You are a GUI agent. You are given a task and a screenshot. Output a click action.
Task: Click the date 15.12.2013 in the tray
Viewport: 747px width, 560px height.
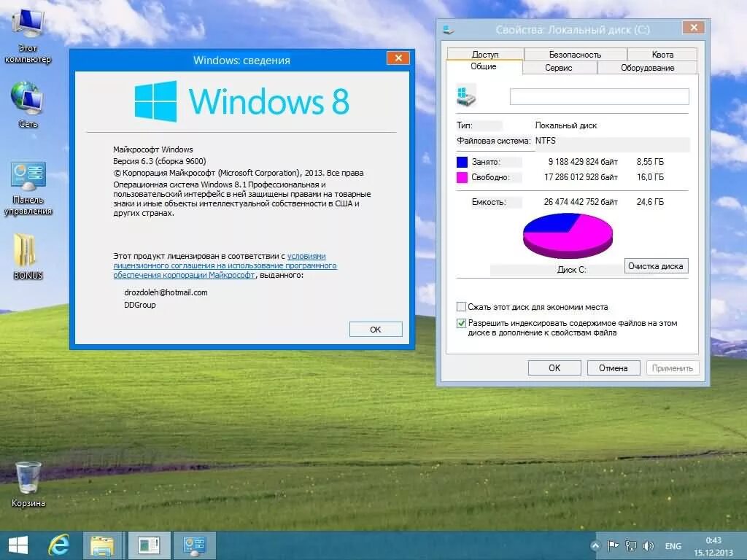tap(713, 553)
